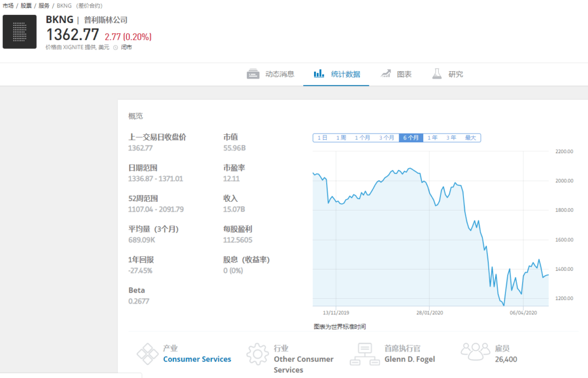The height and width of the screenshot is (378, 588).
Task: Click the BKNG company logo thumbnail
Action: 20,32
